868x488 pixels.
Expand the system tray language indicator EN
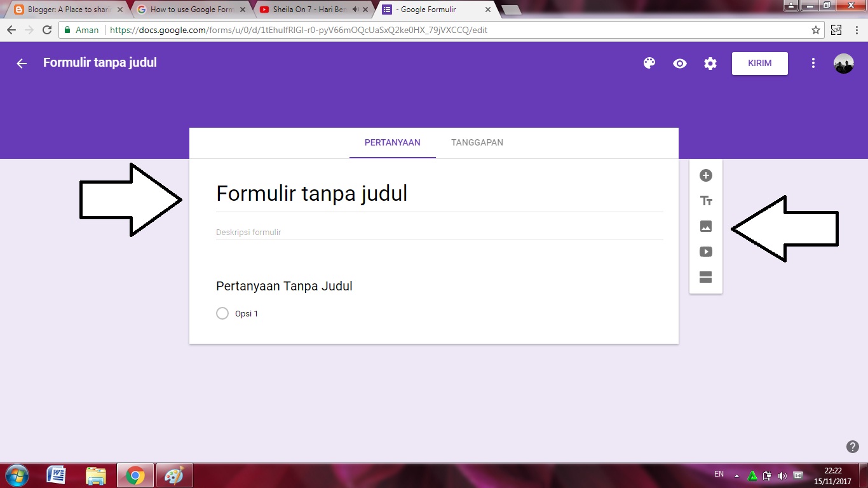click(x=719, y=474)
